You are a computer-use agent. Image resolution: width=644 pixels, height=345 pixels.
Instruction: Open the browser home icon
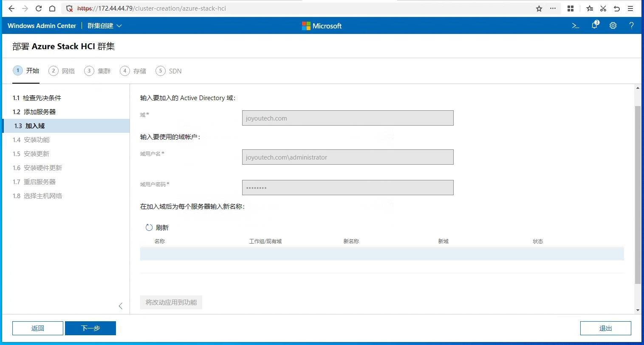52,8
